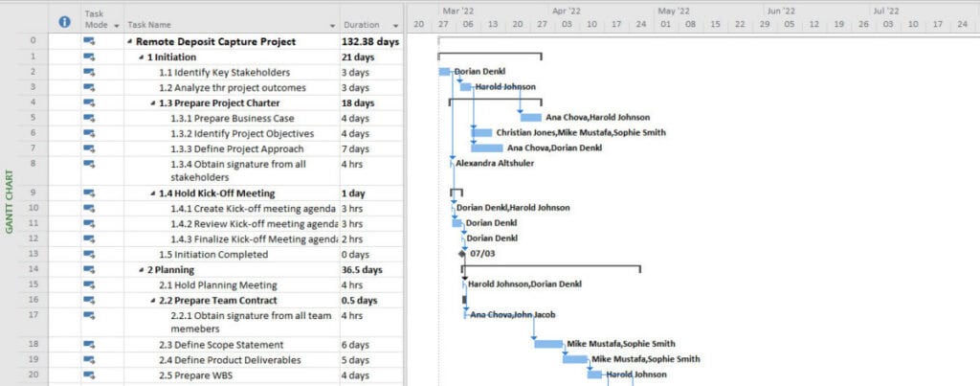
Task: Click task mode icon for Remote Deposit Capture Project
Action: 89,42
